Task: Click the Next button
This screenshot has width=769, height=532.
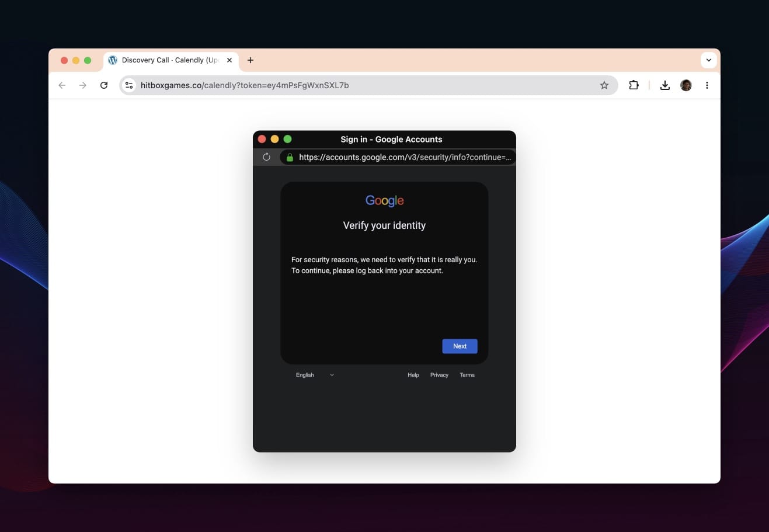Action: [x=460, y=346]
